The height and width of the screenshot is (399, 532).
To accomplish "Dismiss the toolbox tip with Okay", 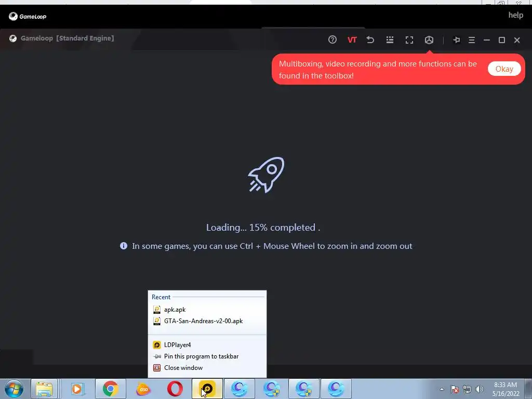I will 504,69.
